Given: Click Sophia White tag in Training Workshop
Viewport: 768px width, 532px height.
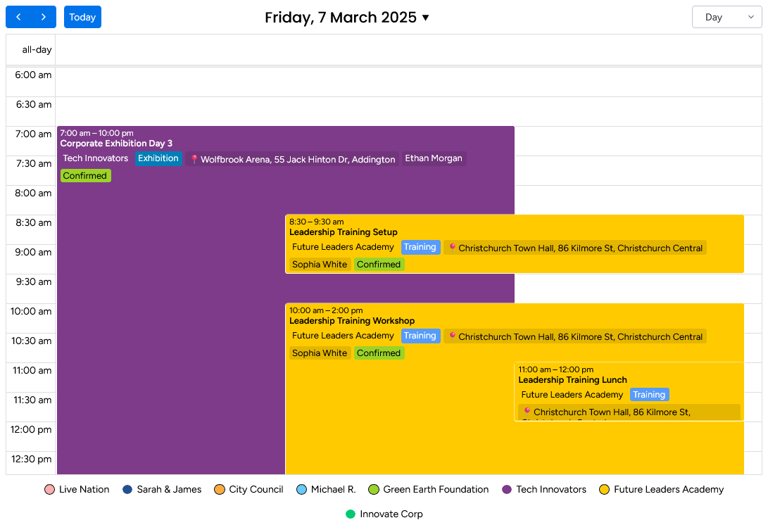Looking at the screenshot, I should point(320,353).
